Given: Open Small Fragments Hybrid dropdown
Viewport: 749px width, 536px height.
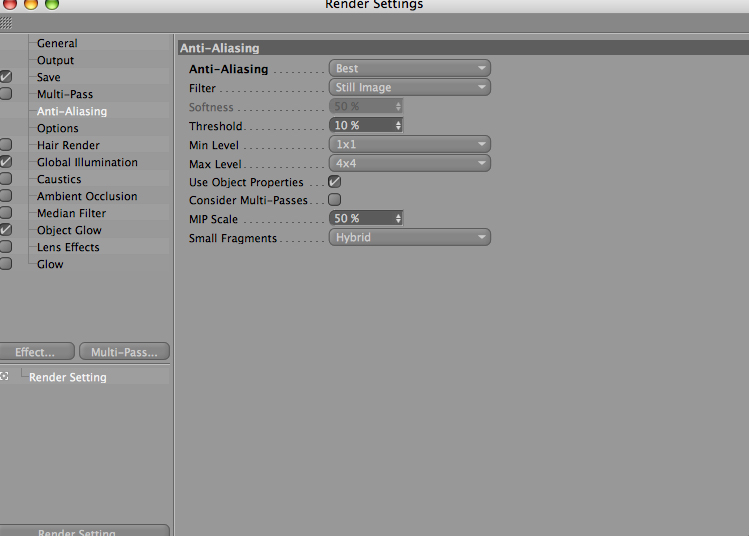Looking at the screenshot, I should pos(410,237).
